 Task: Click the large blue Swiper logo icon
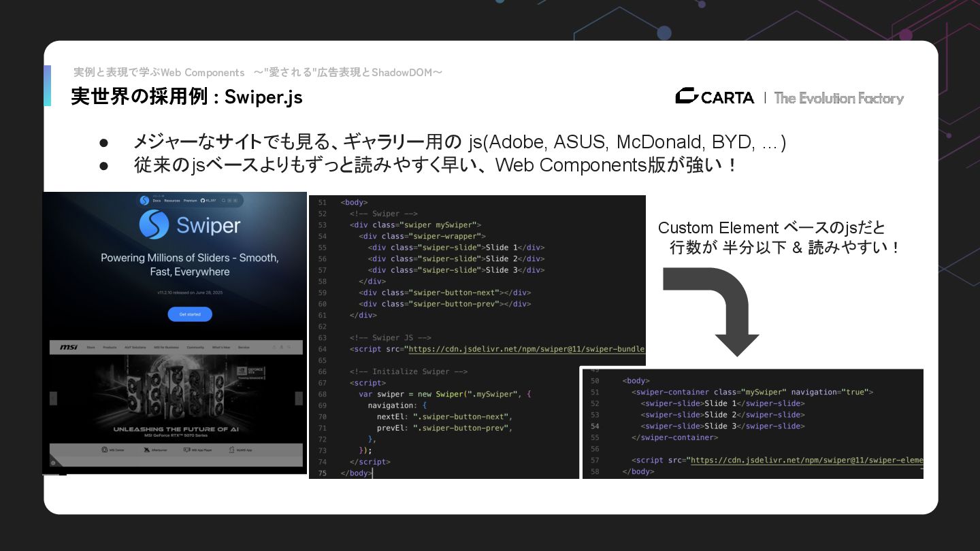[154, 224]
